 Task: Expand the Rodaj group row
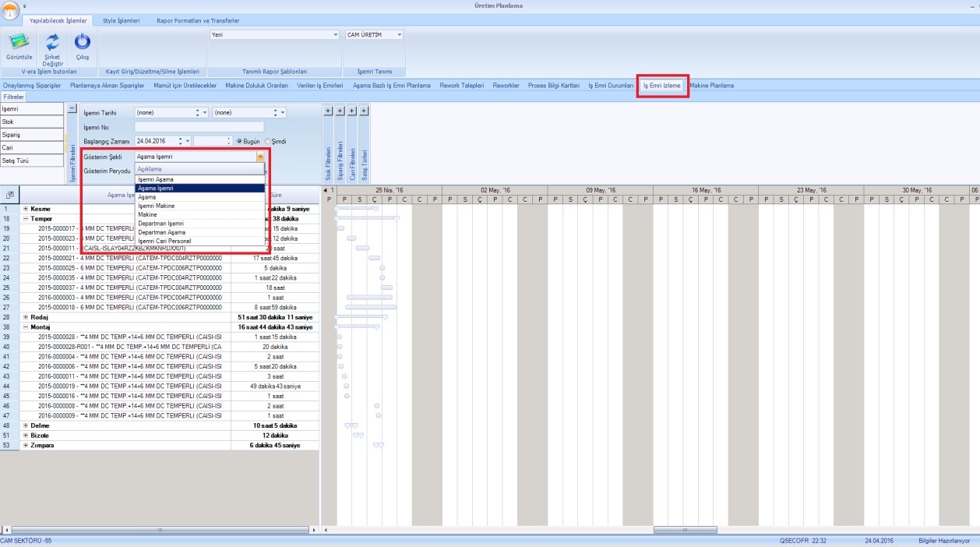pyautogui.click(x=26, y=317)
